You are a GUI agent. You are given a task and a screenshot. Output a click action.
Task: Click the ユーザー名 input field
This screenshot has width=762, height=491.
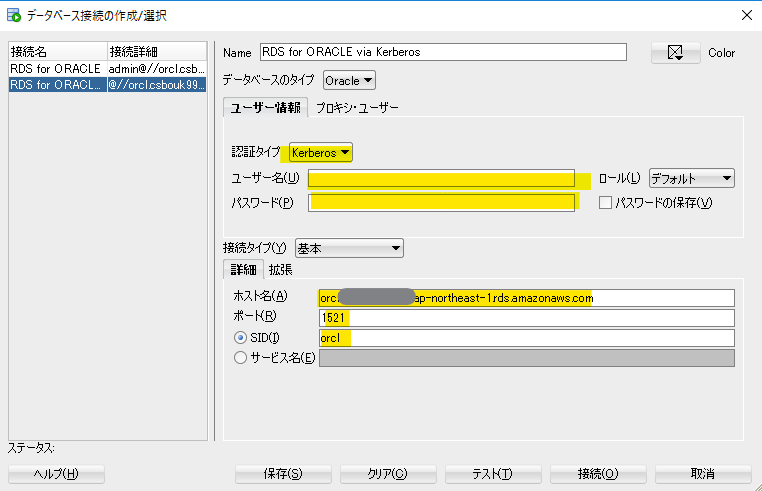[x=441, y=179]
